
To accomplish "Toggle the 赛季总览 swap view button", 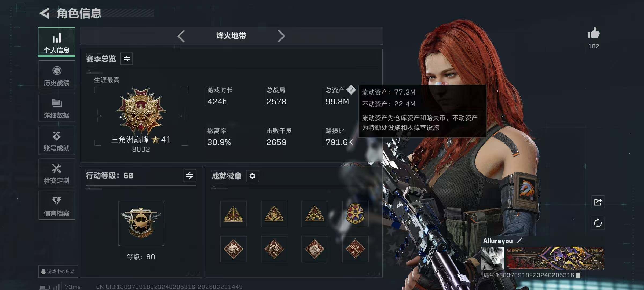I will click(127, 59).
